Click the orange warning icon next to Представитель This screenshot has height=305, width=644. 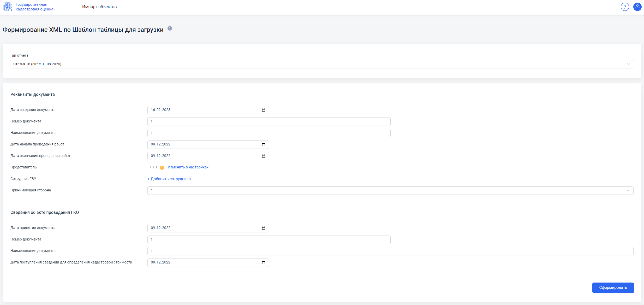point(162,168)
